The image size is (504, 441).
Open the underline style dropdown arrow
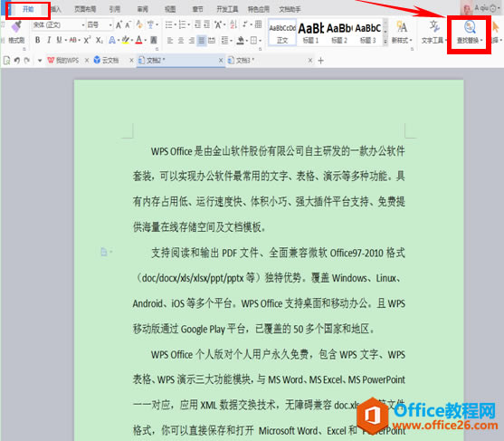(65, 41)
